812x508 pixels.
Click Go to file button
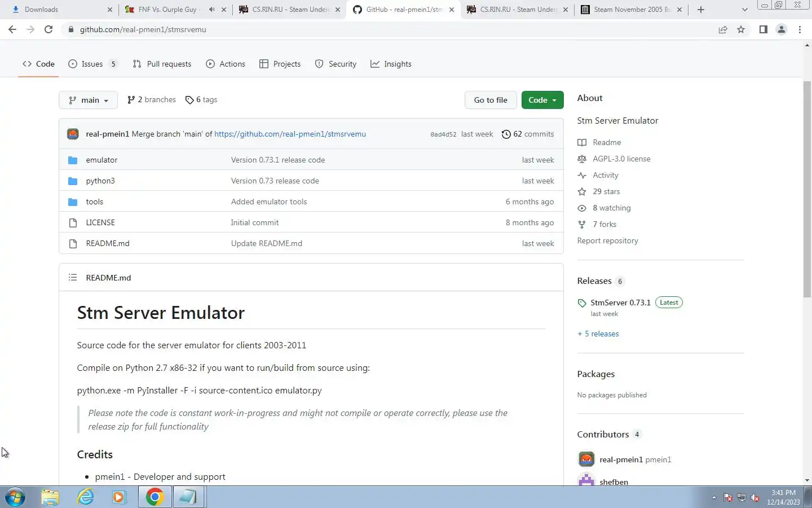click(x=491, y=100)
